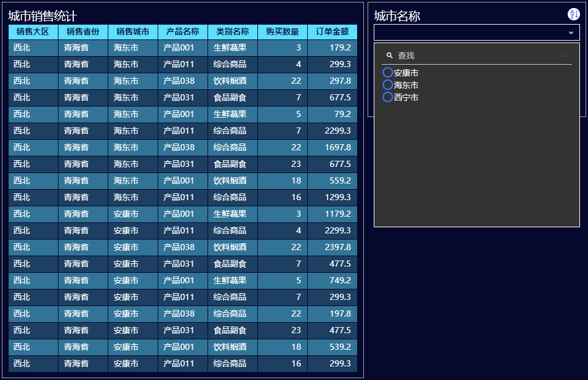Click the magnifier icon in search box
588x380 pixels.
click(x=389, y=55)
